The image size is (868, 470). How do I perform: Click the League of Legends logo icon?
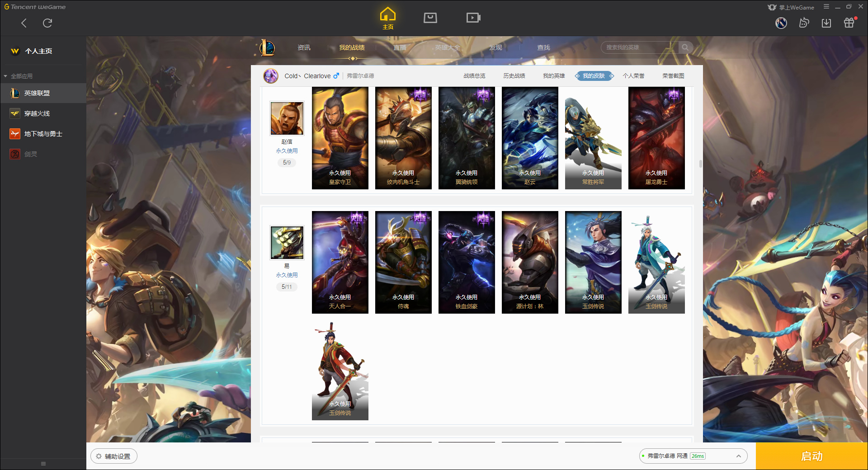click(267, 47)
